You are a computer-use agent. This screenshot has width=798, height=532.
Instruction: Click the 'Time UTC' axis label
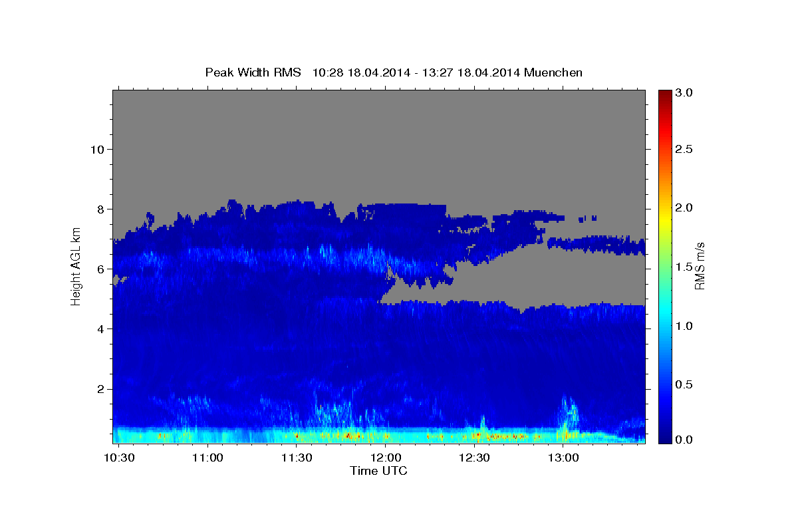(x=378, y=471)
